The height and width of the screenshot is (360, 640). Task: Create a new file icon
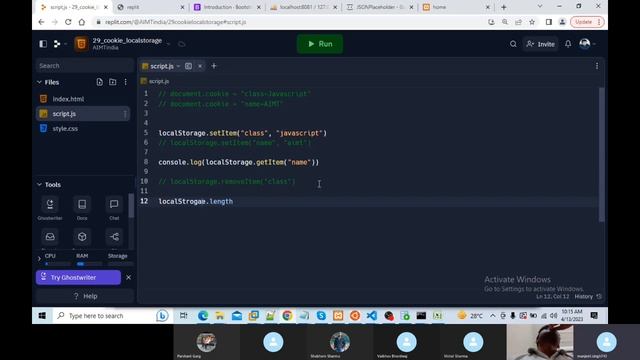tap(100, 82)
